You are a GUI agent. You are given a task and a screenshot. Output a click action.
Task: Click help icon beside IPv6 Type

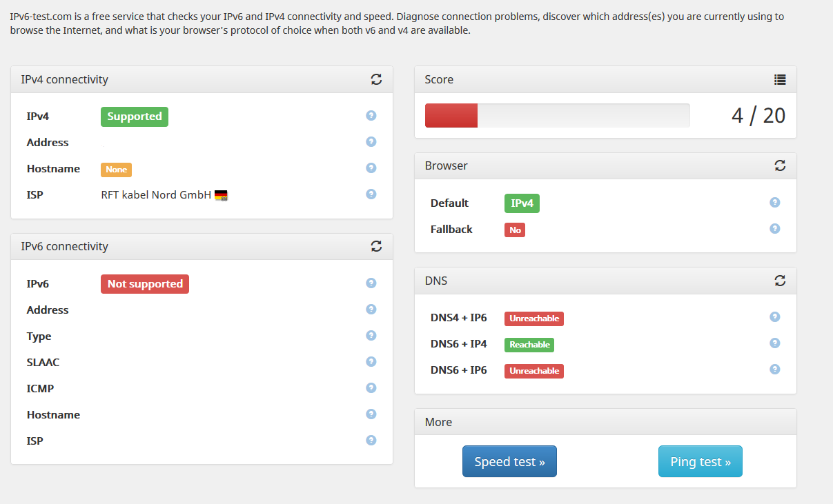pos(371,335)
